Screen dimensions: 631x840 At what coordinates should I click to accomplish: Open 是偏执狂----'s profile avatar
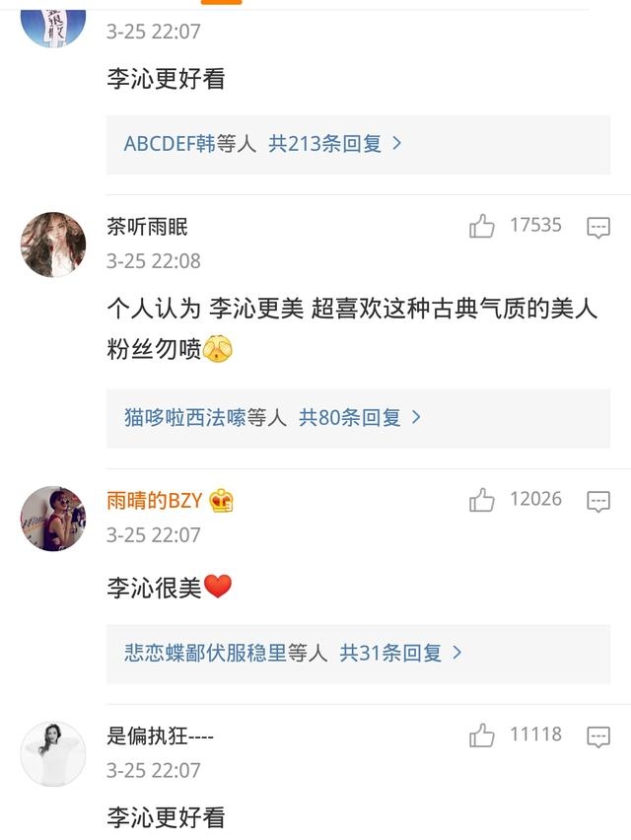pos(53,753)
